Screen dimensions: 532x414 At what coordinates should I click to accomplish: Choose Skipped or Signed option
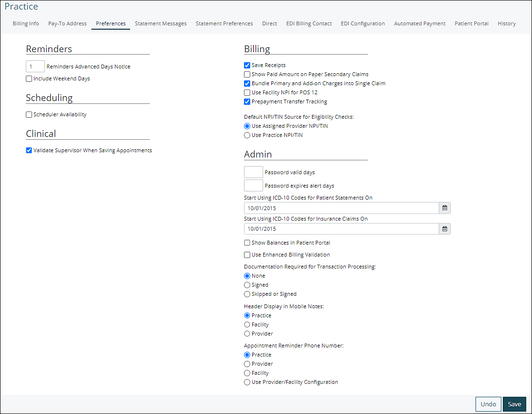247,294
